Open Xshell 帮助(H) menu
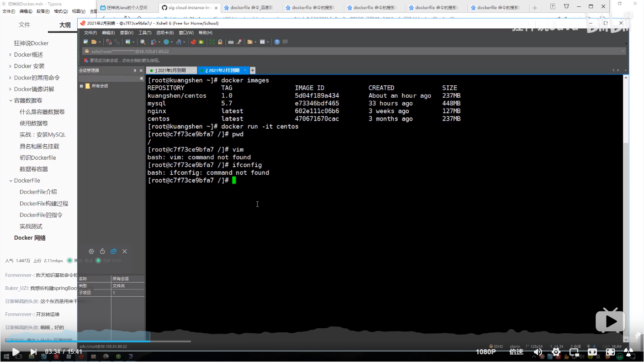 [x=205, y=33]
